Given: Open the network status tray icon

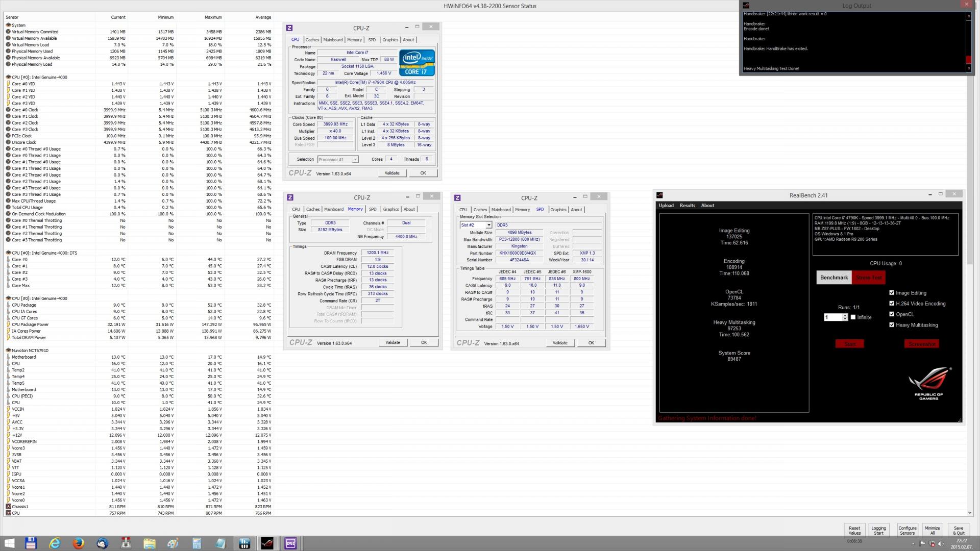Looking at the screenshot, I should pos(931,544).
